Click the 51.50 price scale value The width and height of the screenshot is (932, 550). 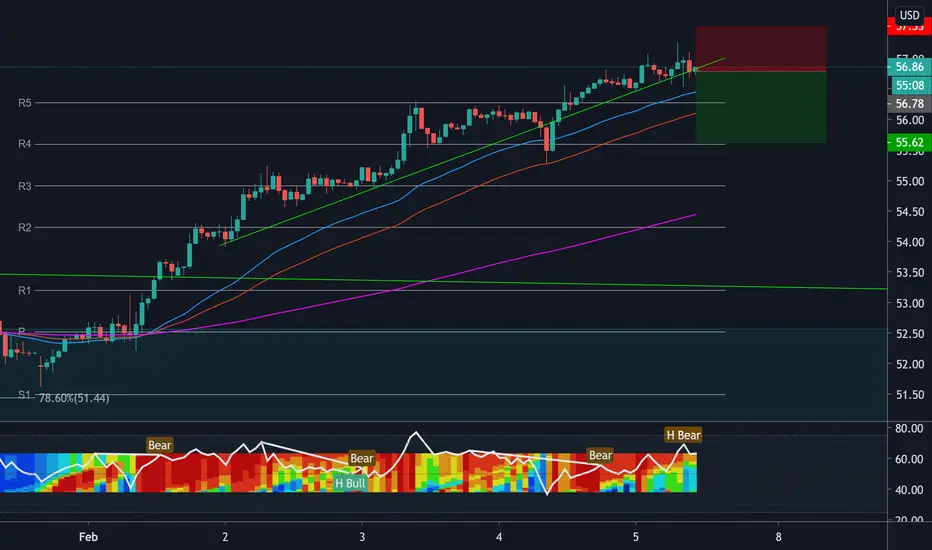tap(909, 395)
